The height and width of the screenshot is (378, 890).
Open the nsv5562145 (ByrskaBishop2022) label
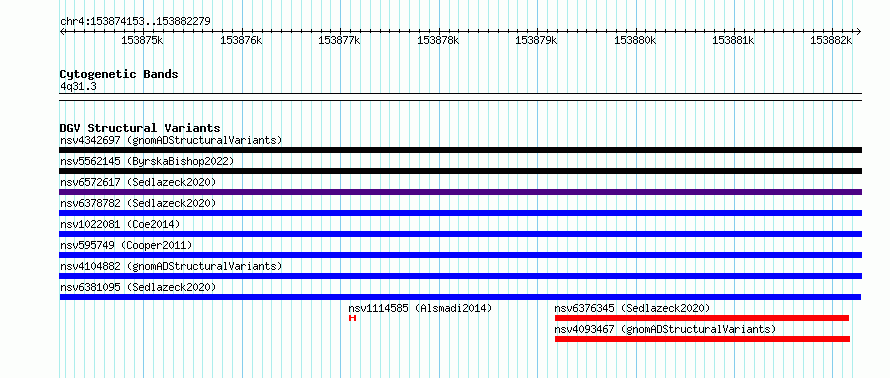(147, 161)
